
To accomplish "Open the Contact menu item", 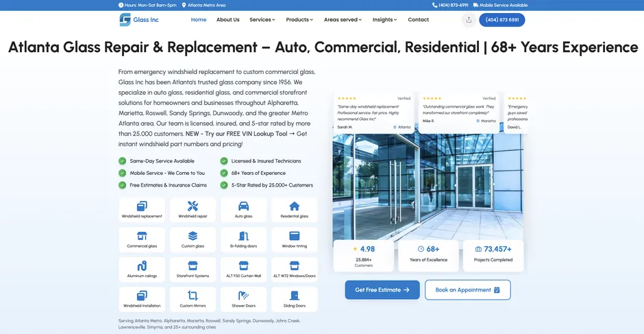I will tap(419, 20).
